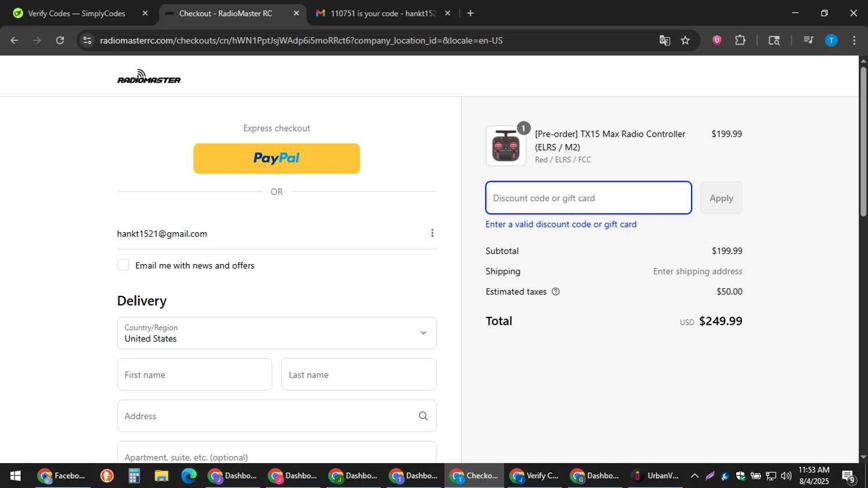Click the TX15 Max Radio Controller product name
This screenshot has width=868, height=488.
[x=610, y=141]
